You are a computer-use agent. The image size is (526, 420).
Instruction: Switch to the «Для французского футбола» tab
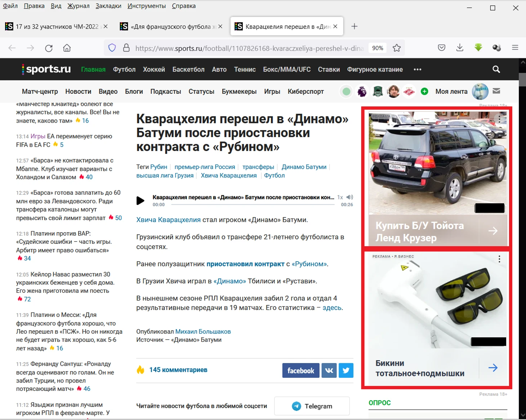[171, 27]
